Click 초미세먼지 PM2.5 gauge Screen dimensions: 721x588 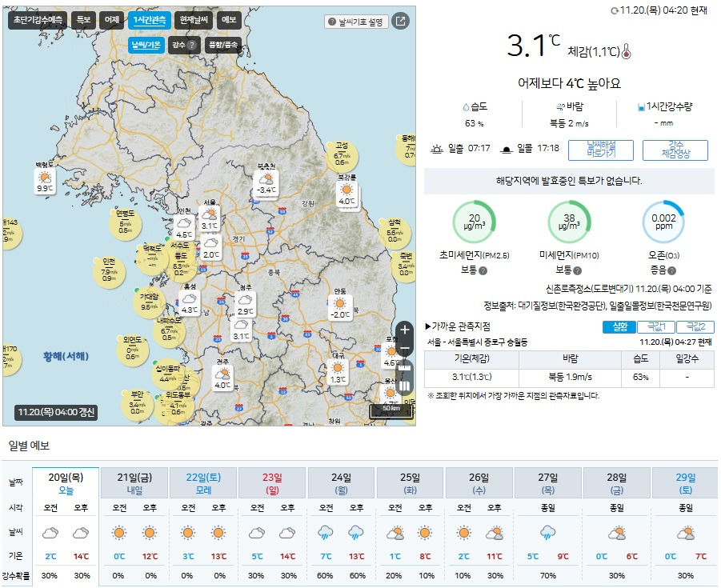pos(475,222)
